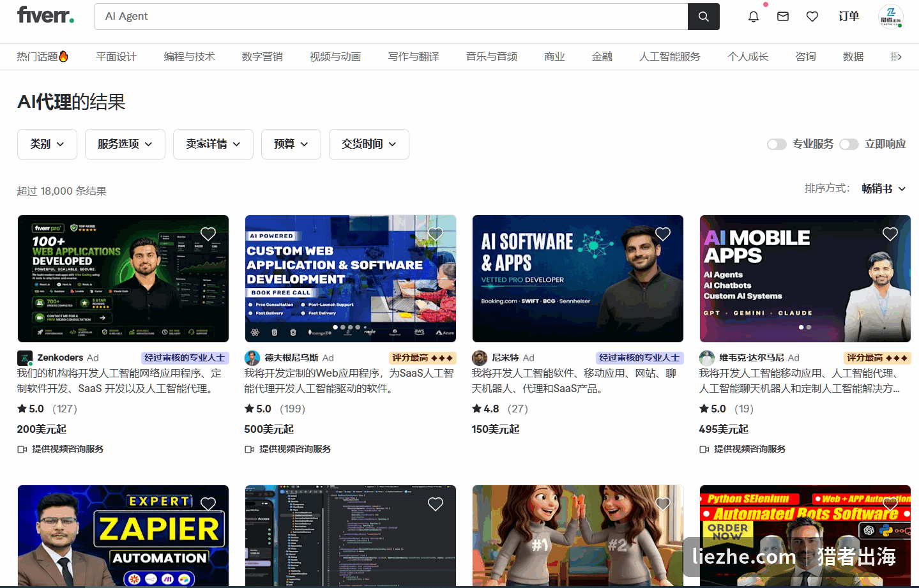This screenshot has width=919, height=588.
Task: Click the 超过 18,000 条结果 count
Action: (62, 191)
